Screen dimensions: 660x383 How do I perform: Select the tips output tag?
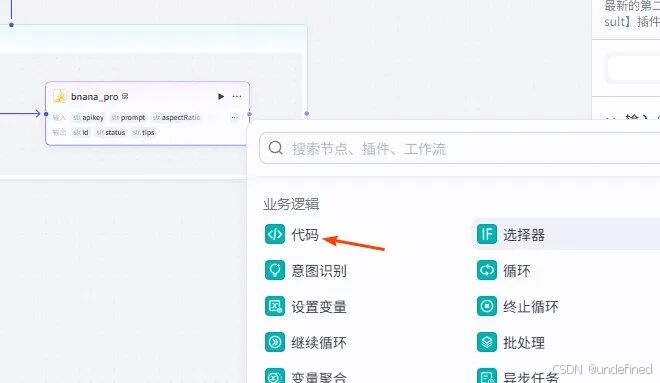click(x=144, y=133)
